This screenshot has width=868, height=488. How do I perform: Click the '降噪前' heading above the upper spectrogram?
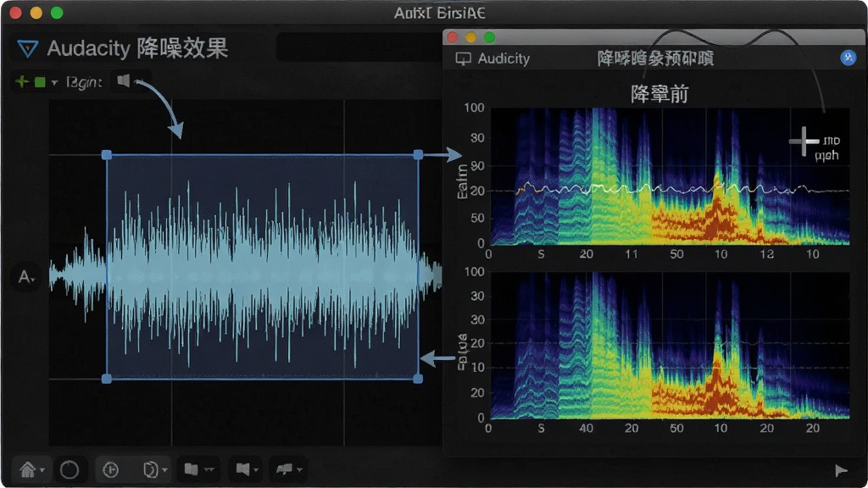click(659, 94)
